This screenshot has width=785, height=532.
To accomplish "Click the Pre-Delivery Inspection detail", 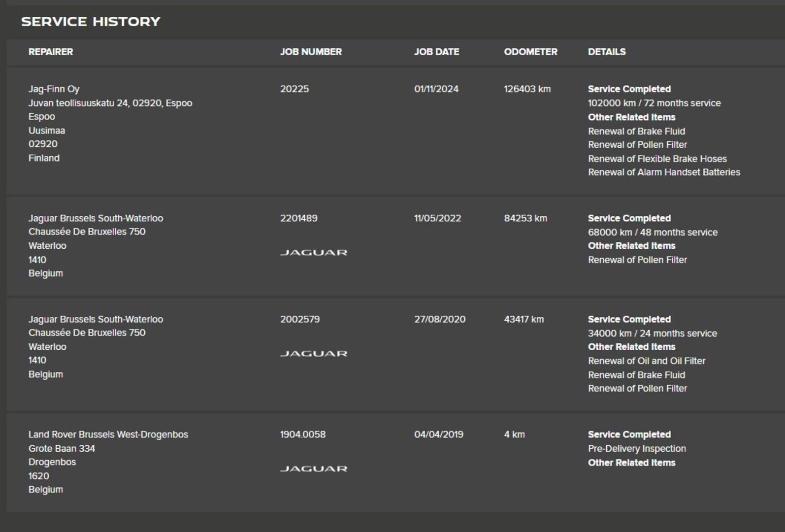I will (x=637, y=449).
